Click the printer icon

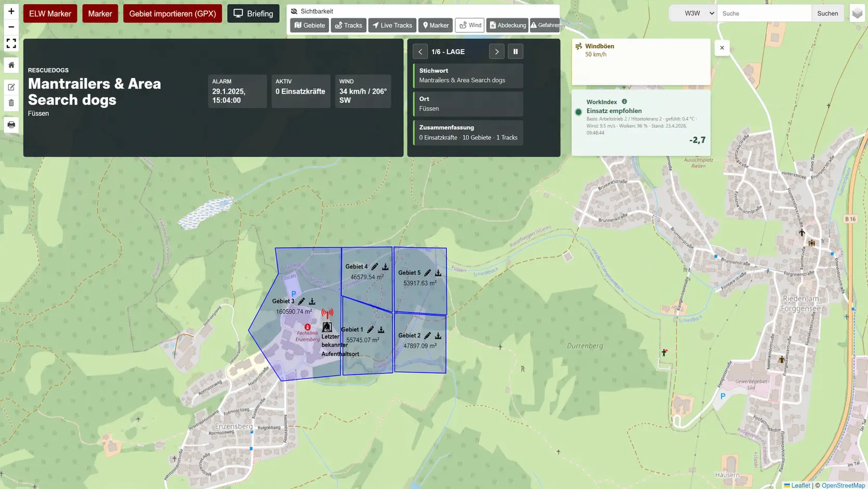point(11,125)
